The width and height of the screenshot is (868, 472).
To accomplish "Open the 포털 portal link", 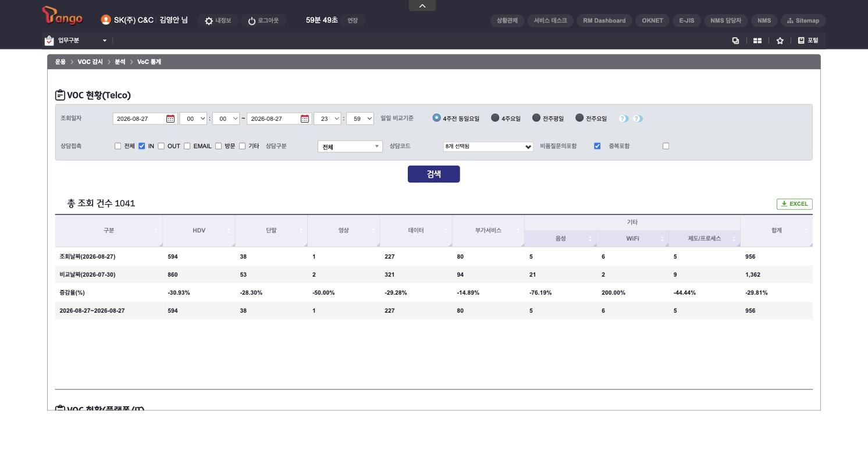I will click(x=808, y=41).
